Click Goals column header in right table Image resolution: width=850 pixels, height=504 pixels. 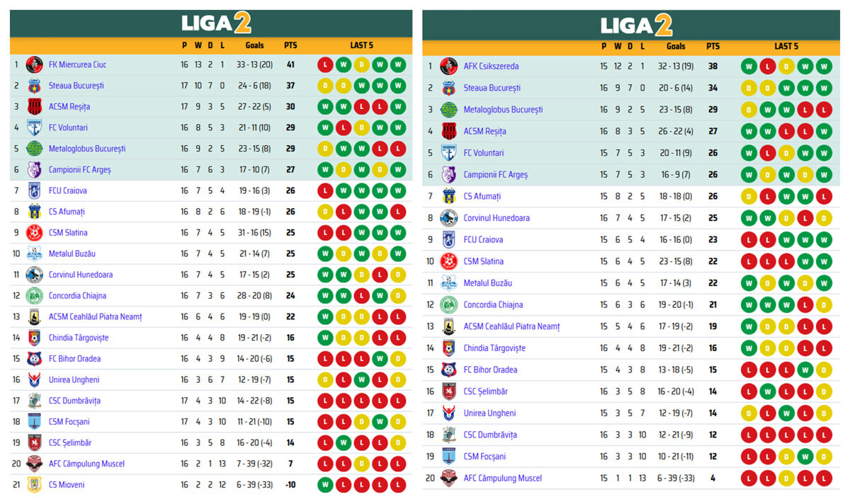tap(676, 46)
